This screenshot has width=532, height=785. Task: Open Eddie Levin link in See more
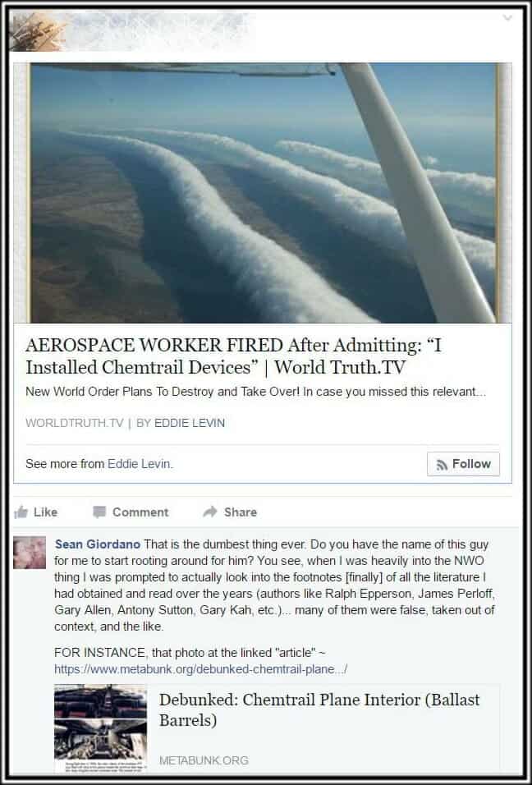[x=139, y=464]
